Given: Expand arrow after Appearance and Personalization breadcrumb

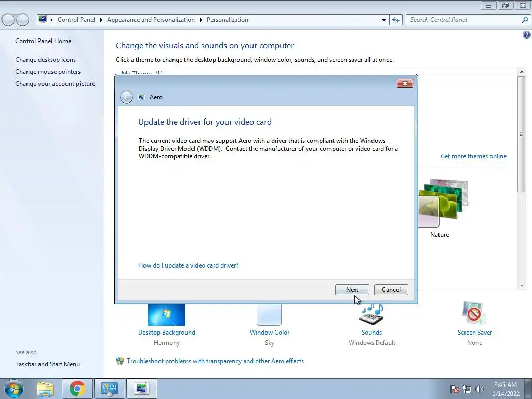Looking at the screenshot, I should pyautogui.click(x=201, y=20).
